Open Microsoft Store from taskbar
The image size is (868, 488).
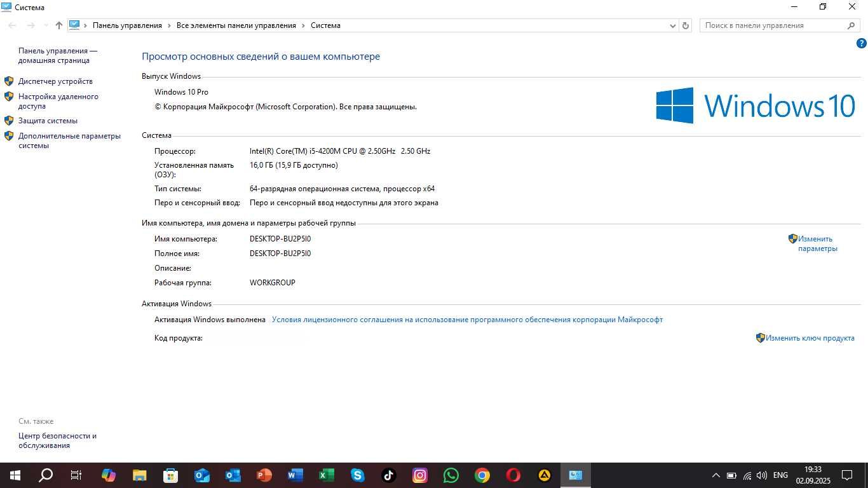[171, 475]
